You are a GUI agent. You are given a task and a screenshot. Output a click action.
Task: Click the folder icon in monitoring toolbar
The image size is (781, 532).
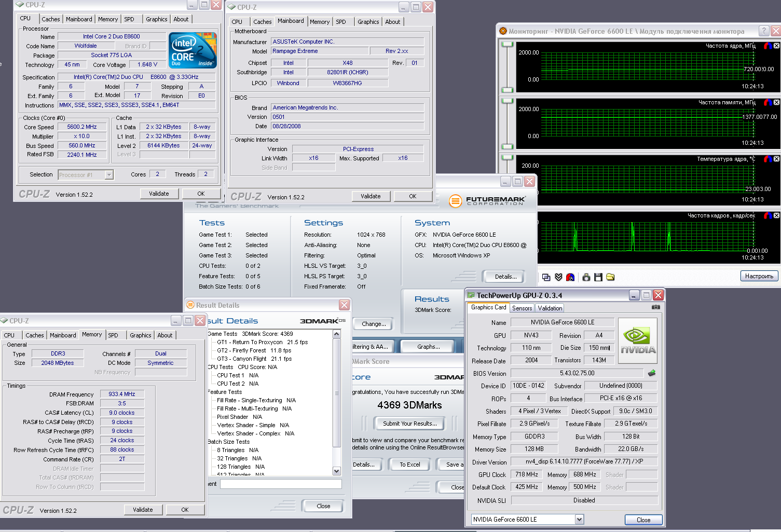pyautogui.click(x=610, y=277)
